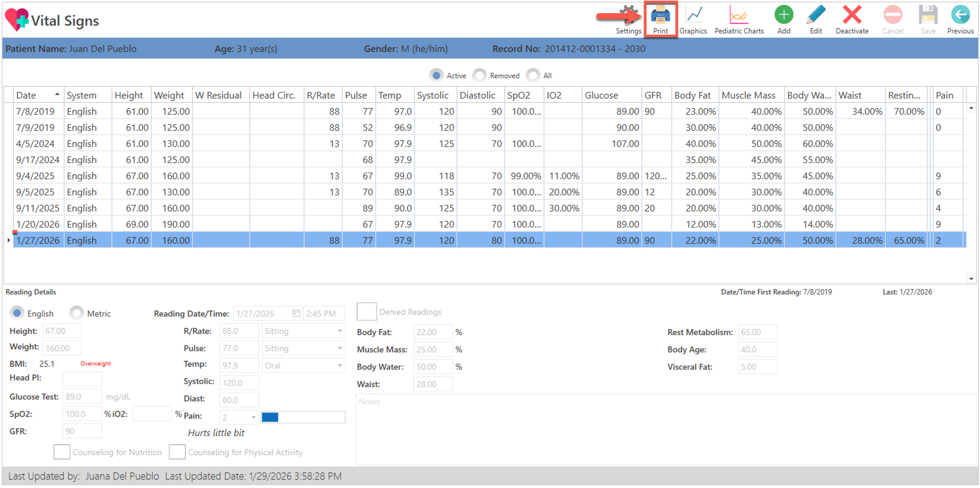The image size is (980, 488).
Task: Open the R/Rate position Sitting dropdown
Action: (x=340, y=331)
